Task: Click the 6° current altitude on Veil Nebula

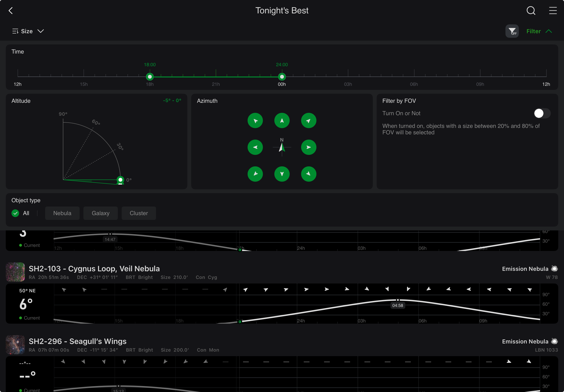Action: tap(26, 304)
